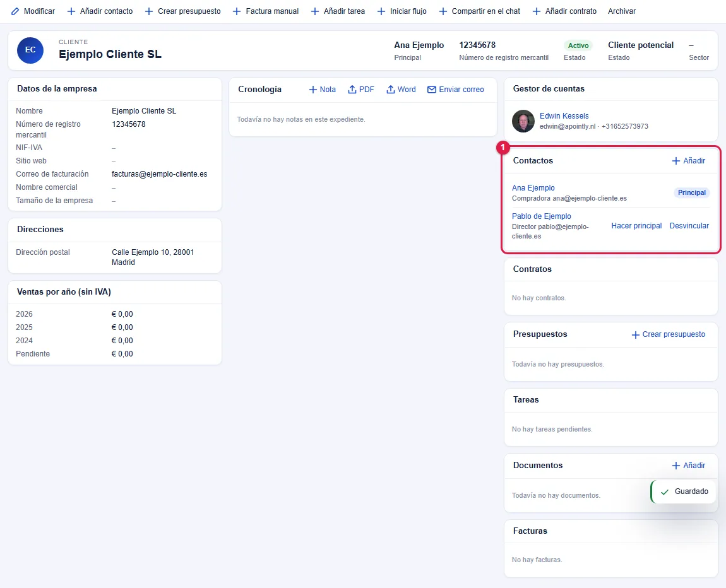Click the plus icon beside Añadir contacto
This screenshot has height=588, width=726.
click(71, 11)
